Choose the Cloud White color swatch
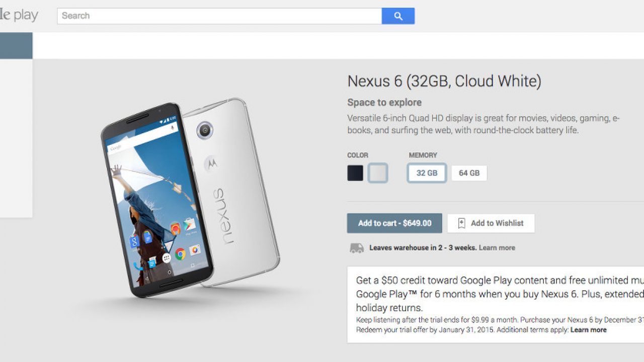 [377, 173]
